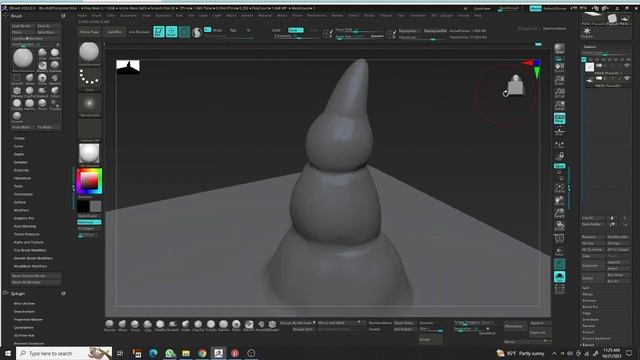Select the Smooth brush in Brush palette
The width and height of the screenshot is (640, 360).
17,116
